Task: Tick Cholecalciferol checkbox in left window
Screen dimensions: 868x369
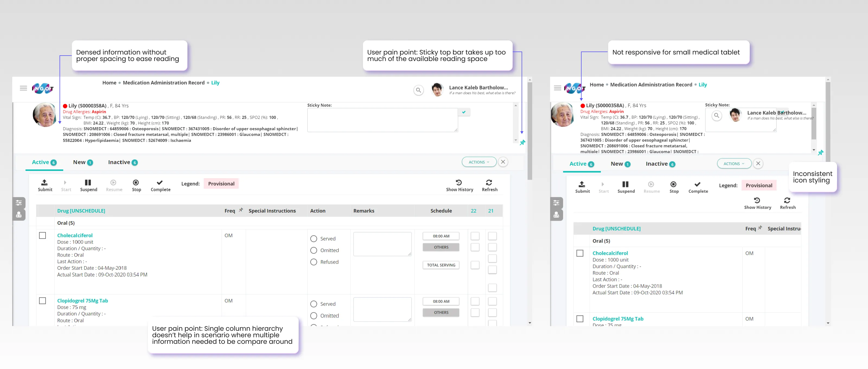Action: click(43, 235)
